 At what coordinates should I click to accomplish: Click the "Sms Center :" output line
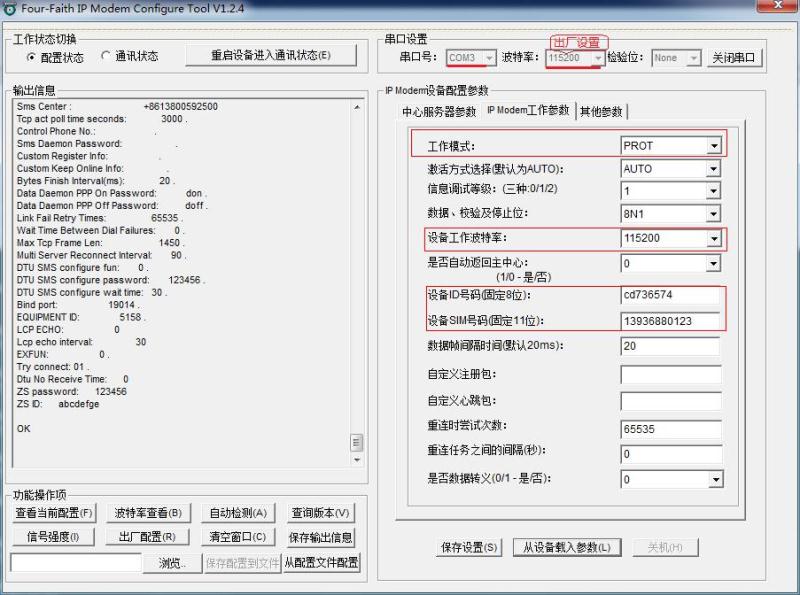point(117,107)
